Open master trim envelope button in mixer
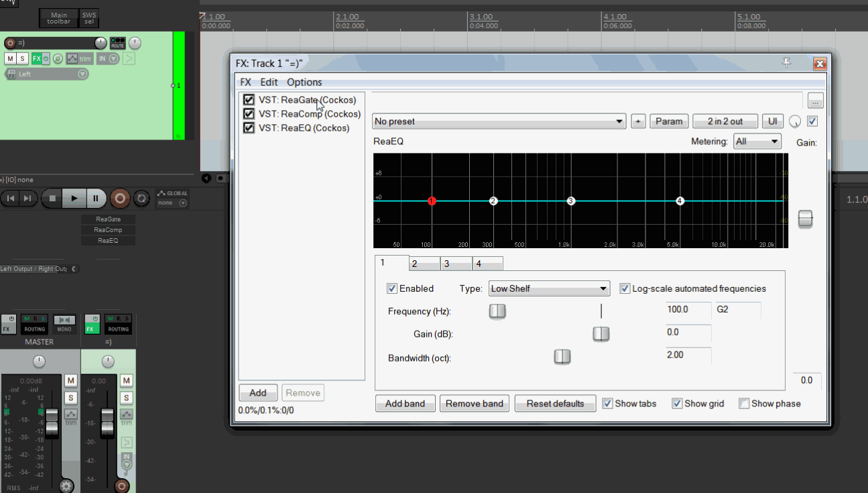 [x=70, y=417]
